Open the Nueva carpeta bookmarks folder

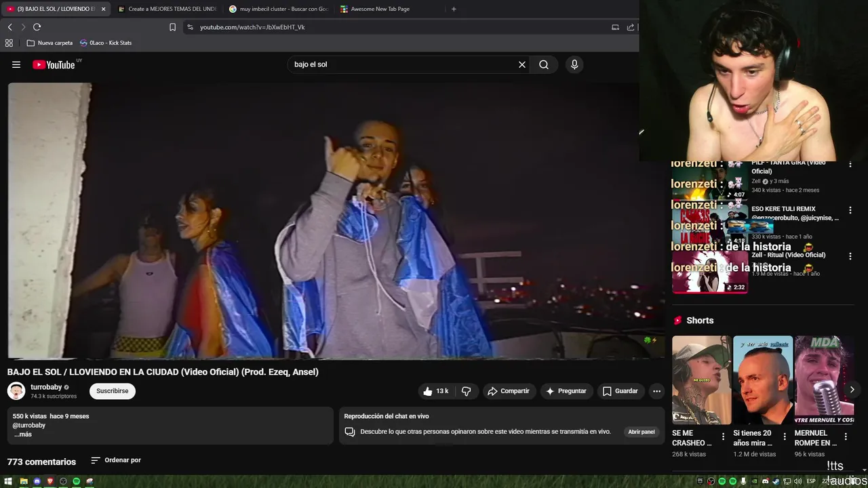click(50, 43)
